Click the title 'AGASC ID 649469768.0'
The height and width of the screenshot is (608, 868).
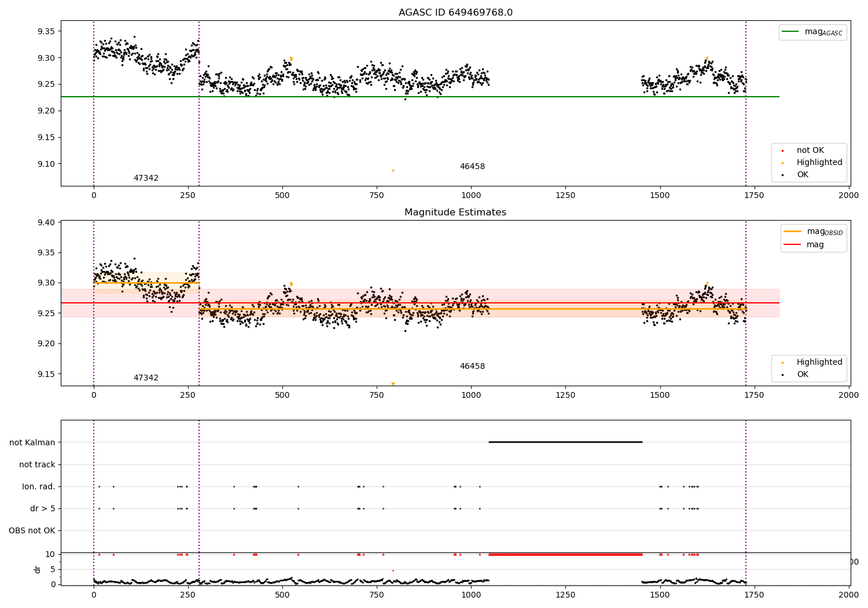(x=455, y=13)
